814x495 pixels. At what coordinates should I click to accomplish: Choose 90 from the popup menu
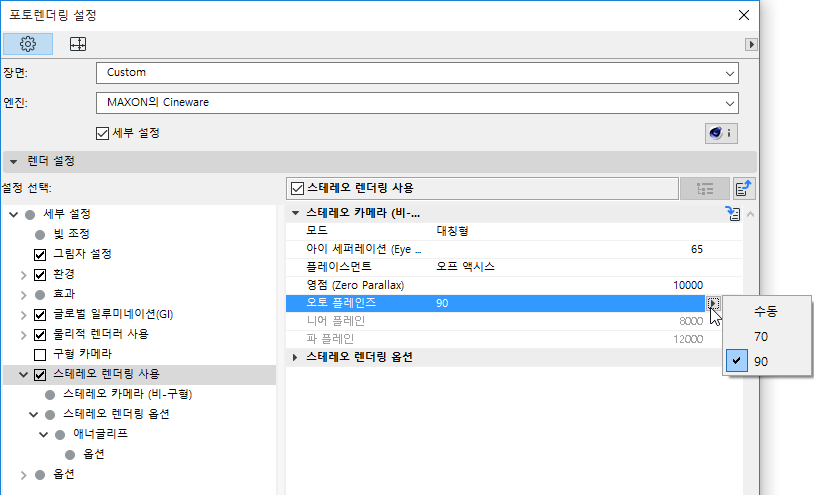click(x=761, y=362)
